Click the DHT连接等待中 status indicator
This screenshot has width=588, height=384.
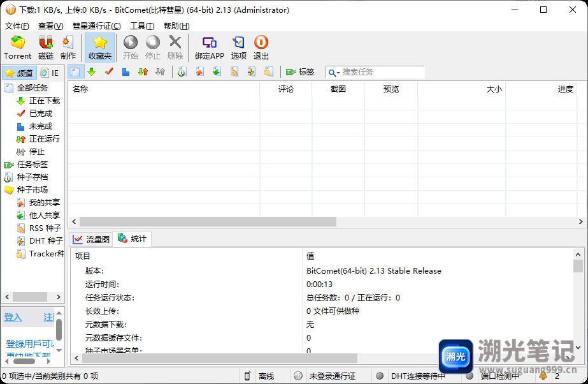pyautogui.click(x=418, y=376)
